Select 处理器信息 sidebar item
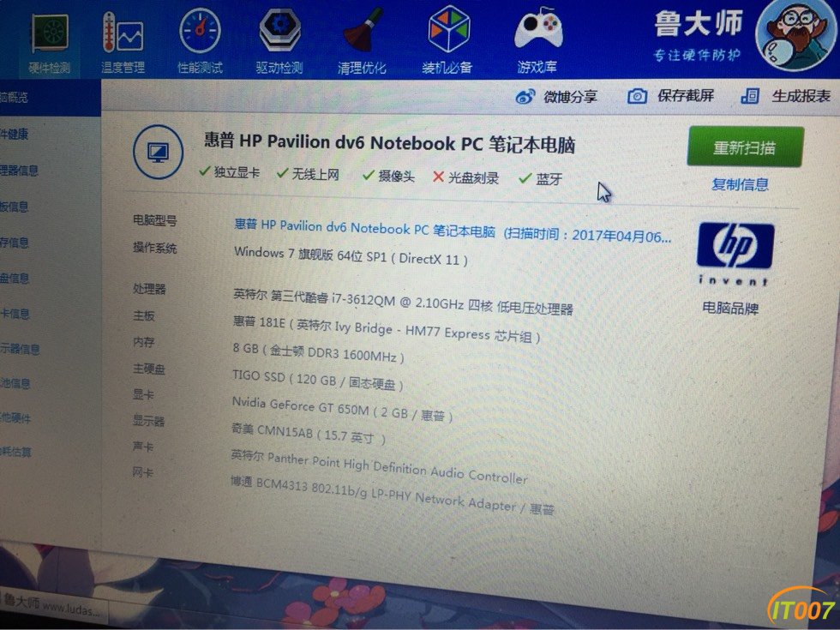Screen dimensions: 840x630 pos(19,171)
